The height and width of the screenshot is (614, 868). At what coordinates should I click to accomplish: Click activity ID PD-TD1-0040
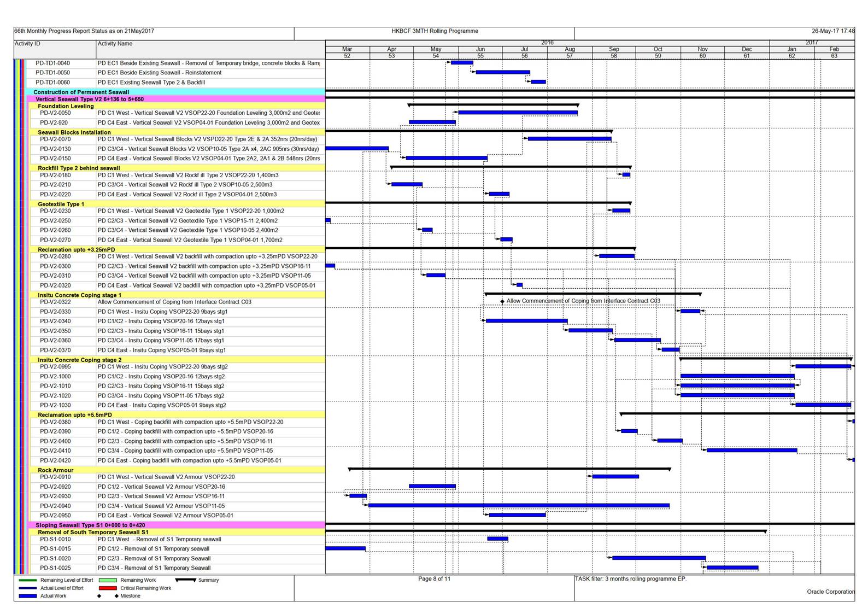52,63
